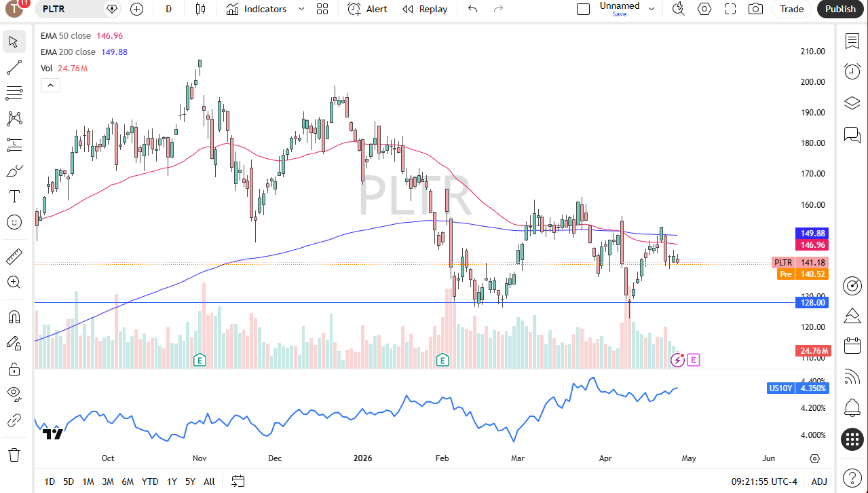The height and width of the screenshot is (493, 868).
Task: Redo the chart action
Action: (498, 9)
